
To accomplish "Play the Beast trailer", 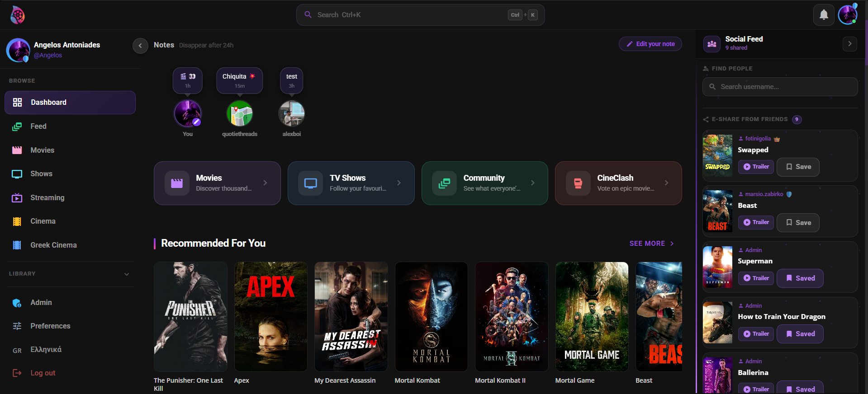I will 756,222.
